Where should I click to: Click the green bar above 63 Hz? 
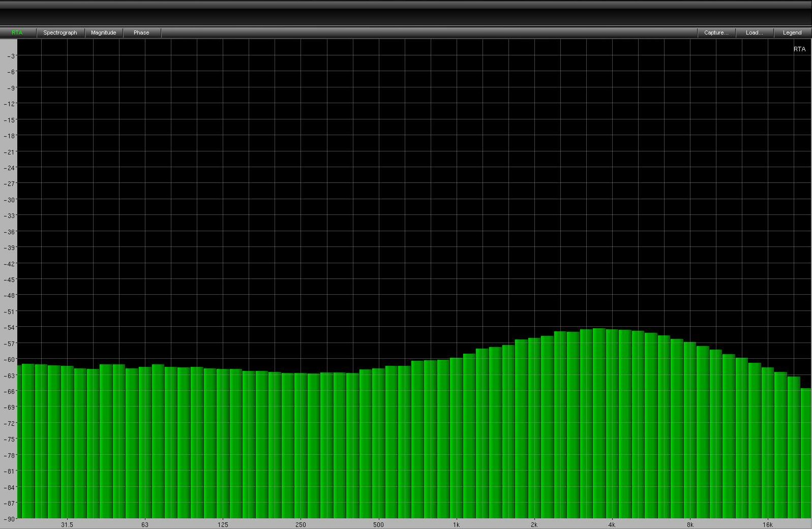coord(145,442)
